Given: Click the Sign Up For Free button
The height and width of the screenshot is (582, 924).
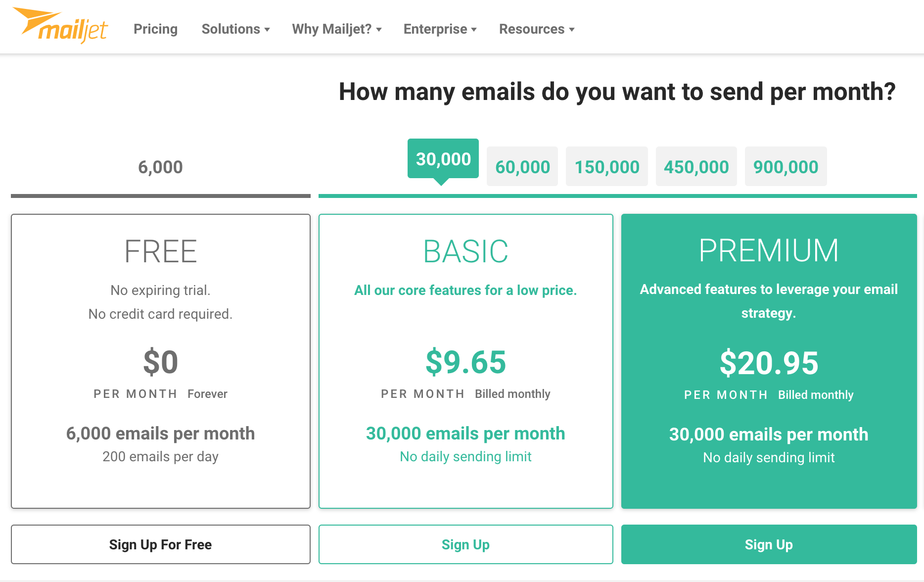Looking at the screenshot, I should (x=161, y=544).
